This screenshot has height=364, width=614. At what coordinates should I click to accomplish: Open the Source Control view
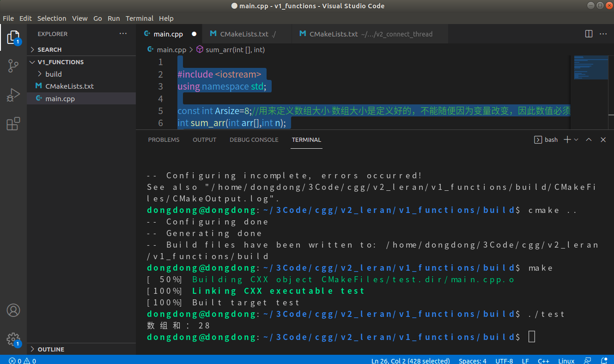tap(13, 66)
